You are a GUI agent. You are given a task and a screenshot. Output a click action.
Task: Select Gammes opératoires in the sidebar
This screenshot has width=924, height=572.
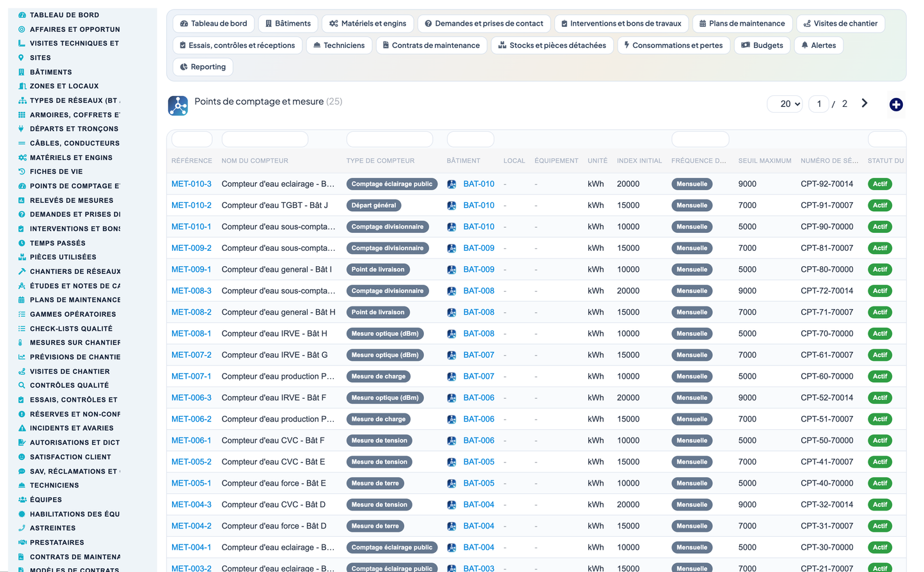pos(73,314)
